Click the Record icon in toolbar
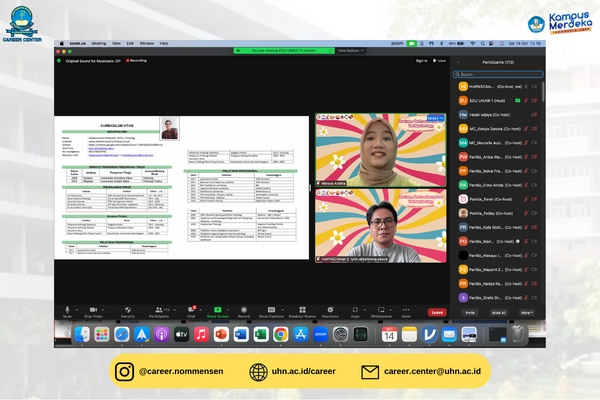The image size is (600, 400). coord(246,307)
